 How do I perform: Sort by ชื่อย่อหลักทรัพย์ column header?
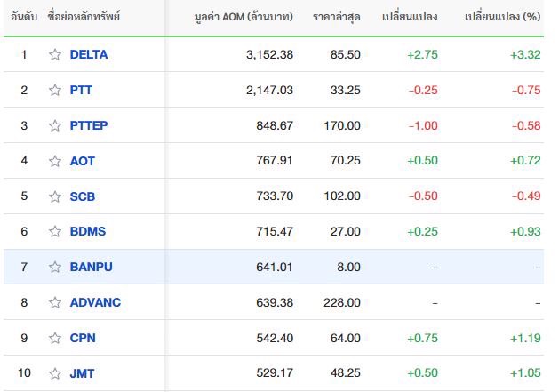84,16
